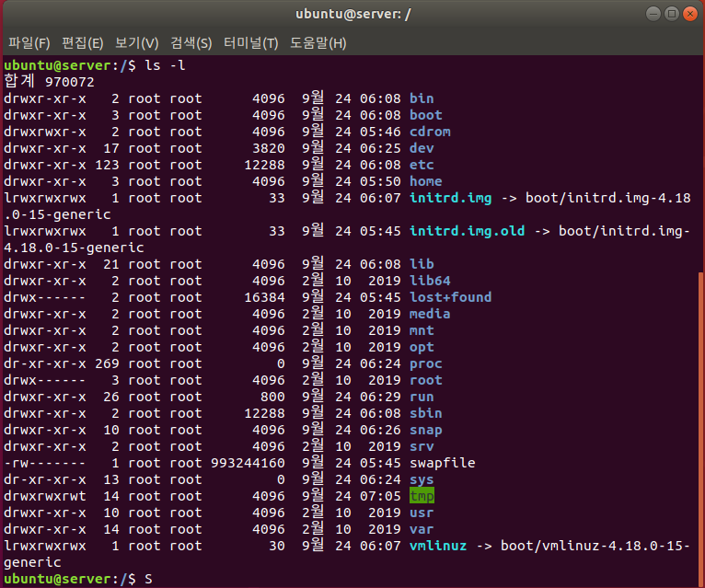Click the 'mnt' directory name
The image size is (705, 588).
pyautogui.click(x=422, y=331)
